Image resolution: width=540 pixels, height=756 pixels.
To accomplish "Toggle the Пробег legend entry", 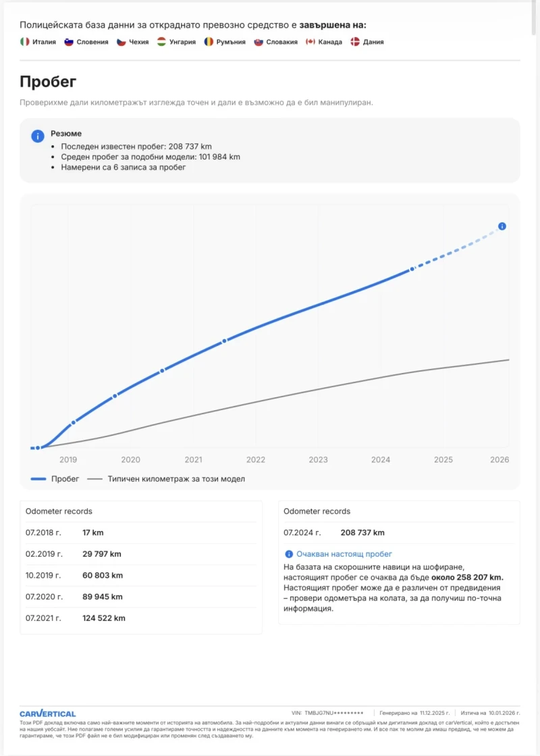I will coord(55,479).
